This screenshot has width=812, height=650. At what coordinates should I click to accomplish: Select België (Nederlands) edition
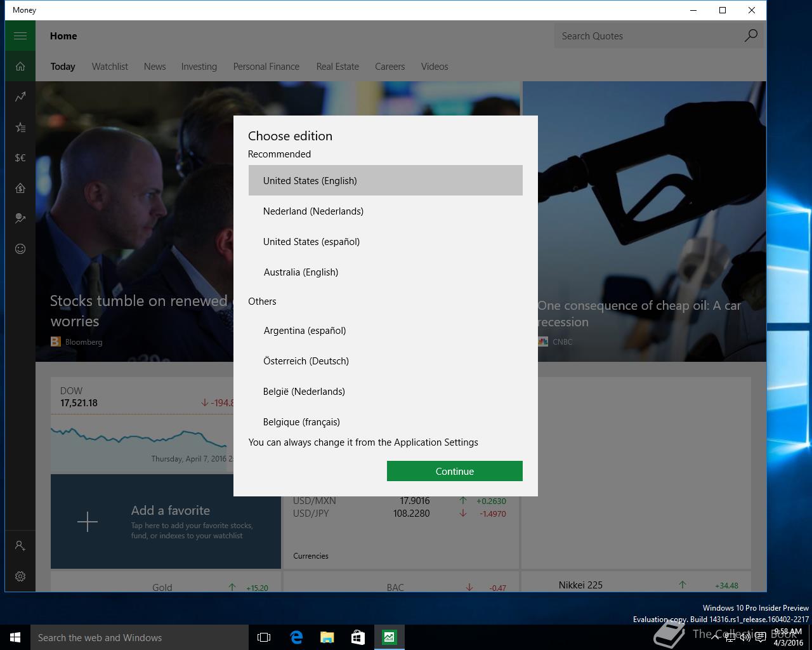386,391
